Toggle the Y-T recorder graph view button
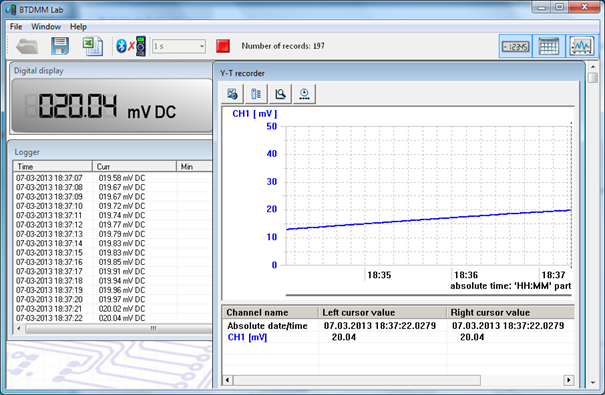This screenshot has height=395, width=605. [581, 47]
